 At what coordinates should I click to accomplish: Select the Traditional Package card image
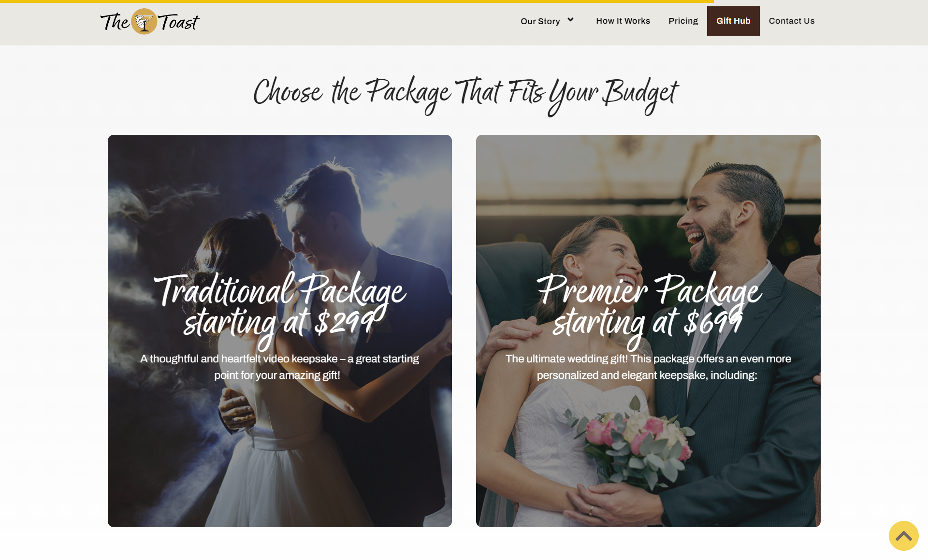click(280, 331)
